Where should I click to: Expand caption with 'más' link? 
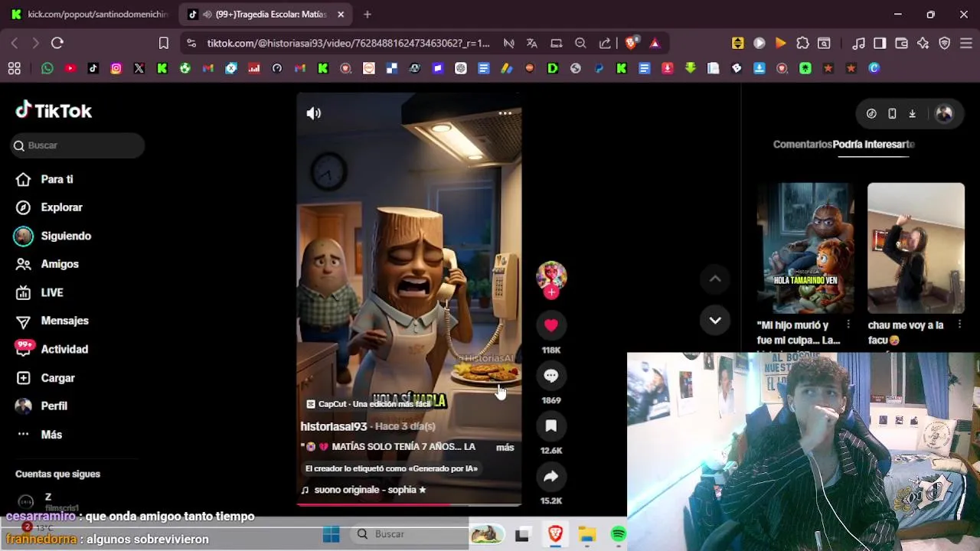(505, 447)
